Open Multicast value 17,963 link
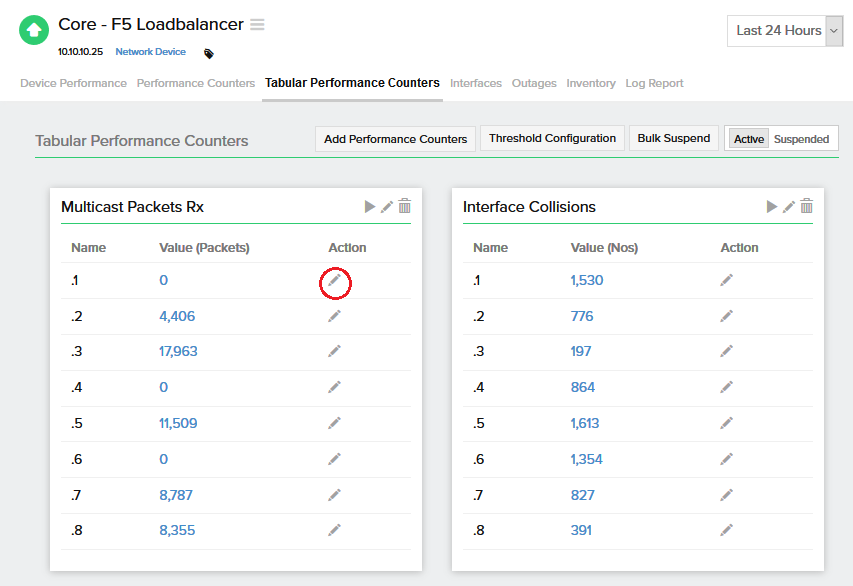Image resolution: width=853 pixels, height=586 pixels. (178, 351)
